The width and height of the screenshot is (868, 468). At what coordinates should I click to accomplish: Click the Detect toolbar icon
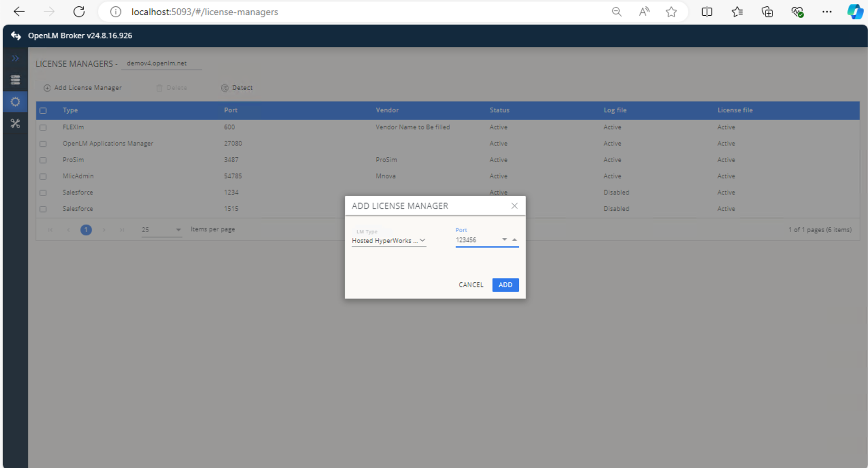pyautogui.click(x=225, y=88)
